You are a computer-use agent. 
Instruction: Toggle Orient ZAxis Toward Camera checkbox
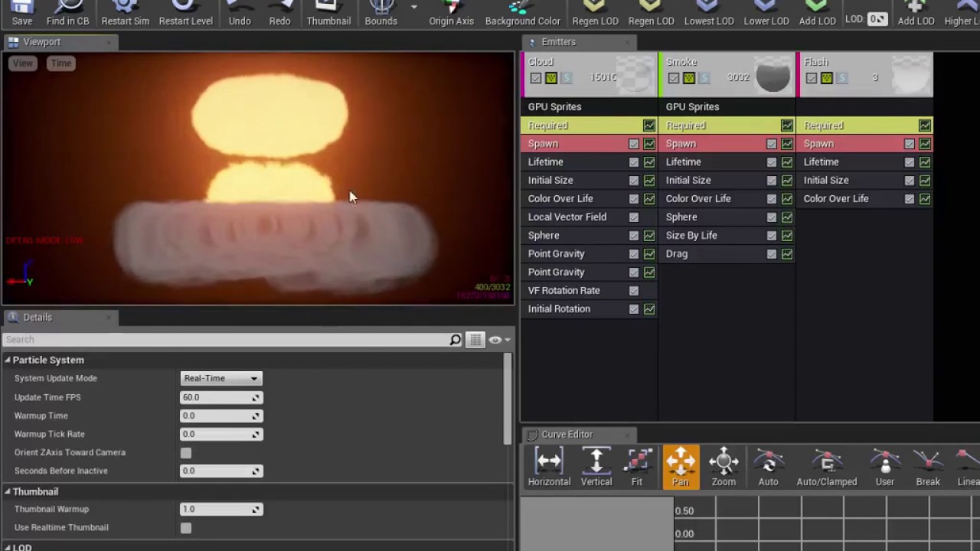186,453
